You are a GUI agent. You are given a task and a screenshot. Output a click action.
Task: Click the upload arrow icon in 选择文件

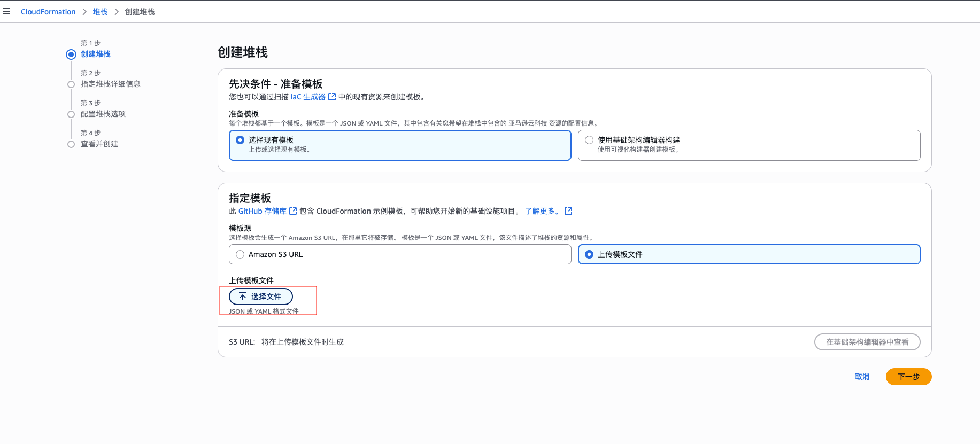point(243,297)
